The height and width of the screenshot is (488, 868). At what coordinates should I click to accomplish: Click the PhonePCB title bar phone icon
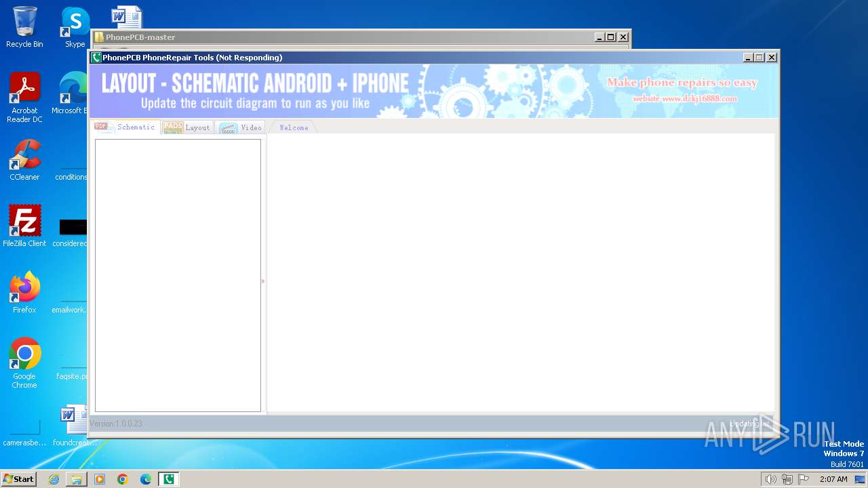click(x=96, y=58)
